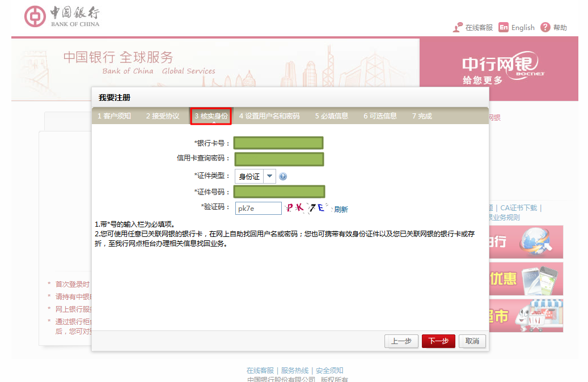588x382 pixels.
Task: Click the shopping cart 超市 banner
Action: (526, 316)
